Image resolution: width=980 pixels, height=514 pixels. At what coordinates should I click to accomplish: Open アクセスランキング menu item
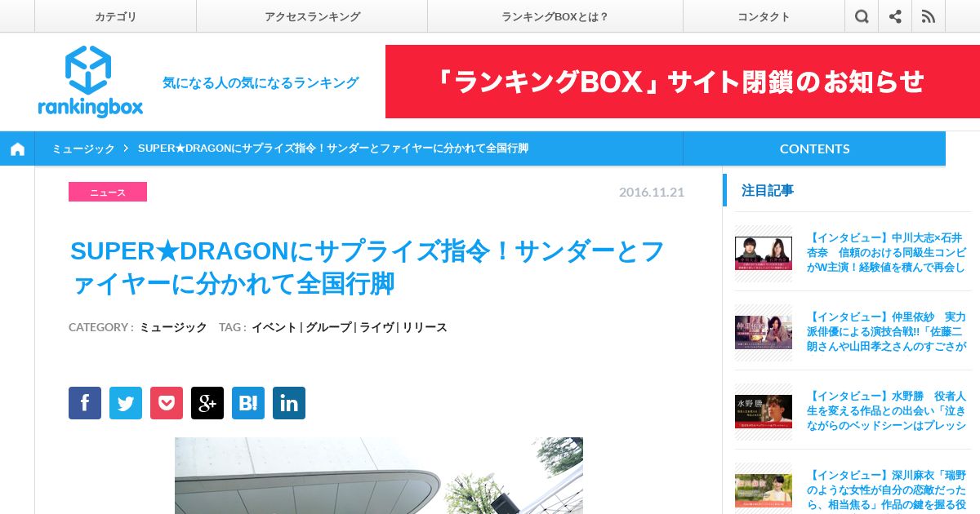312,16
